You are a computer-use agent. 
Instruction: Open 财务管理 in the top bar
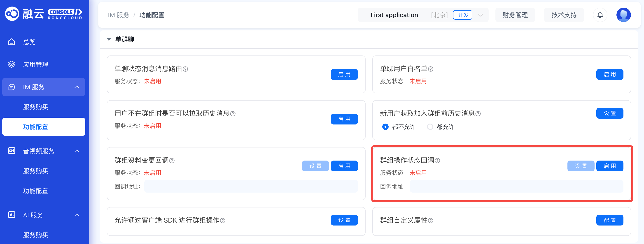pos(515,15)
